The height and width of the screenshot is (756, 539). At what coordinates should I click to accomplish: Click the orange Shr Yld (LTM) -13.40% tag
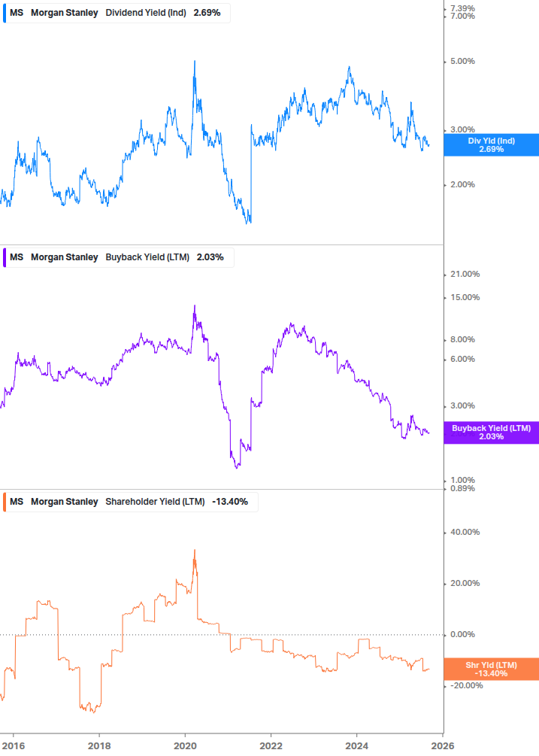[x=492, y=669]
